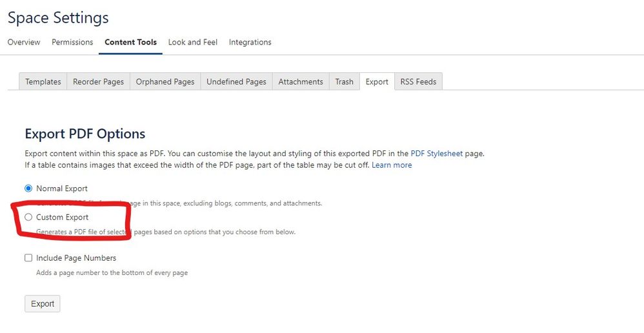Click 'Adds a page number' description text
644x333 pixels.
112,272
